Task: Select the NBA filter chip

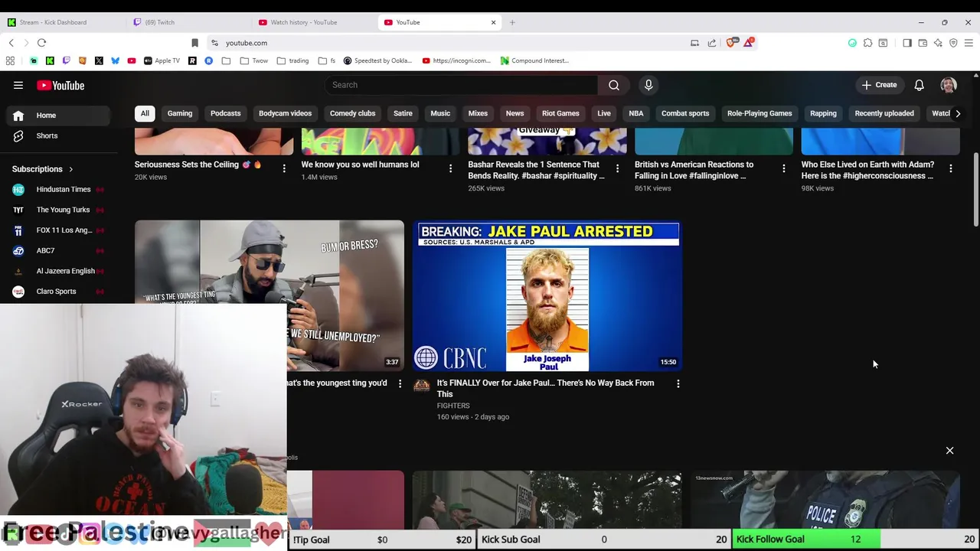Action: (x=636, y=113)
